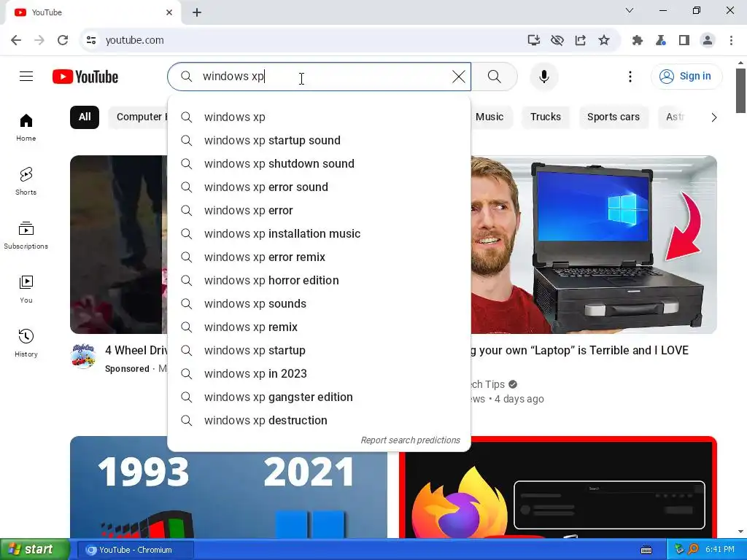Choose suggestion windows xp horror edition
The height and width of the screenshot is (560, 747).
tap(320, 281)
